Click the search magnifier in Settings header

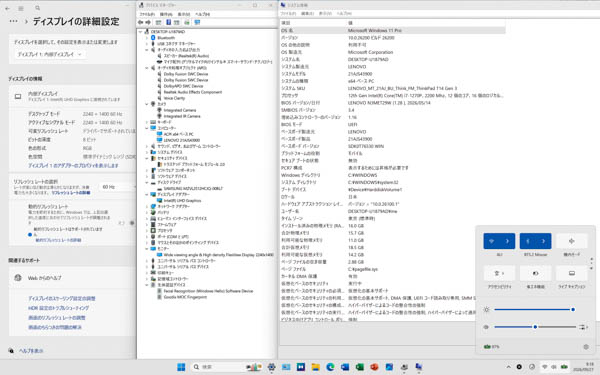click(38, 8)
